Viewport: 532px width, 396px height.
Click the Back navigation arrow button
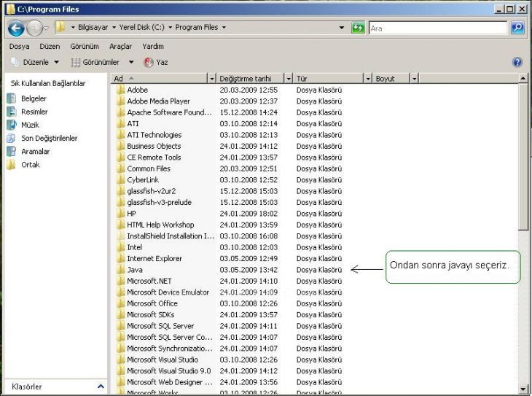[15, 28]
